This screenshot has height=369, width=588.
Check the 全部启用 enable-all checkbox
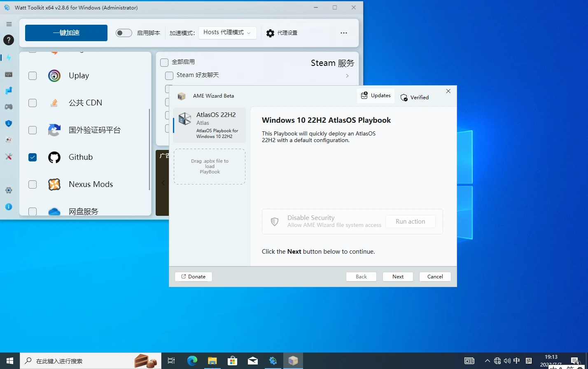[164, 62]
